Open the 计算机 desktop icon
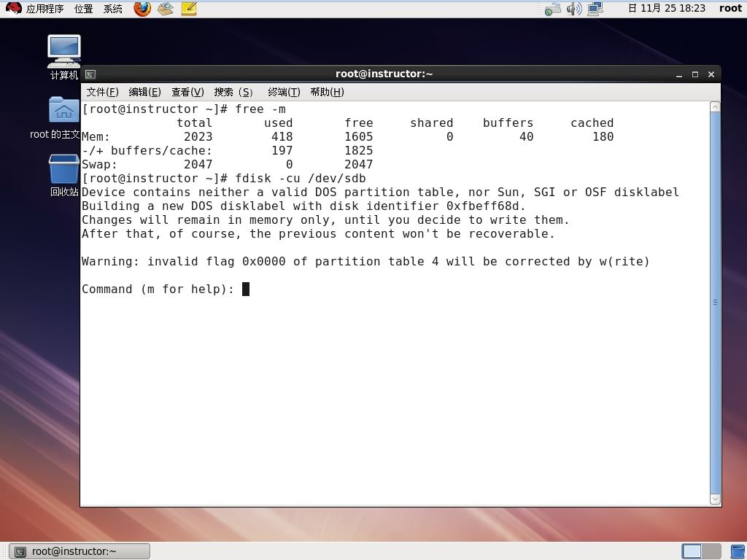 [64, 57]
